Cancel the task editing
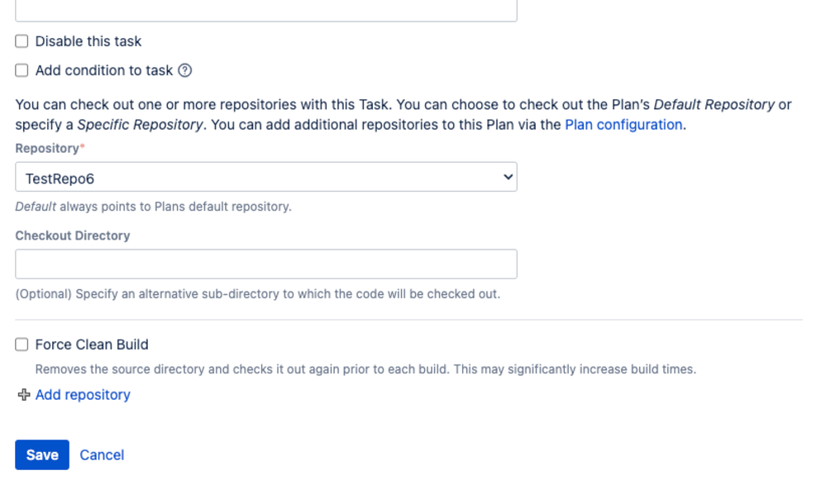Screen dimensions: 826x504 pyautogui.click(x=102, y=455)
